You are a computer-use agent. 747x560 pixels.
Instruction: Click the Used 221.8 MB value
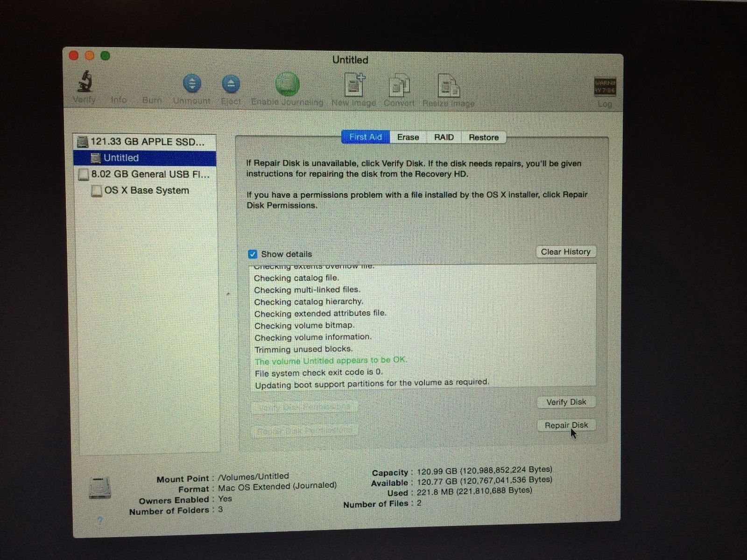coord(474,491)
